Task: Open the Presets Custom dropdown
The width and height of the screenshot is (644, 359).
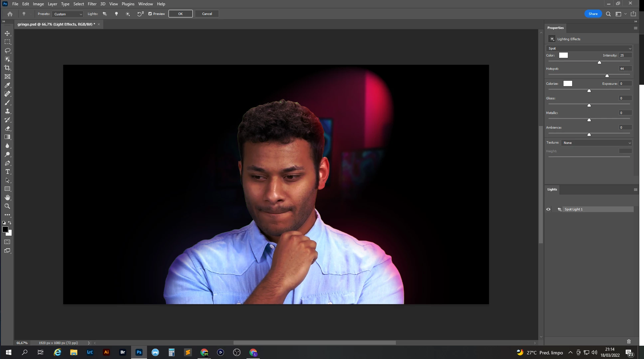Action: [x=68, y=14]
